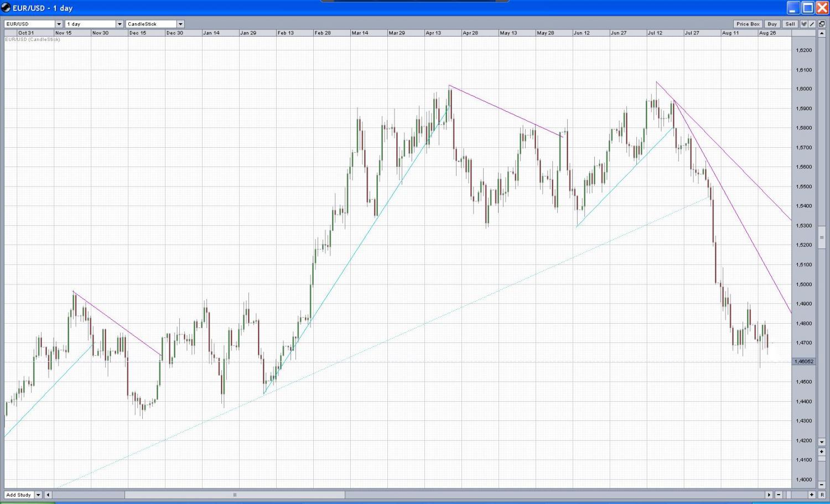Click the vertical zoom out minus button
The height and width of the screenshot is (504, 830).
click(x=822, y=485)
